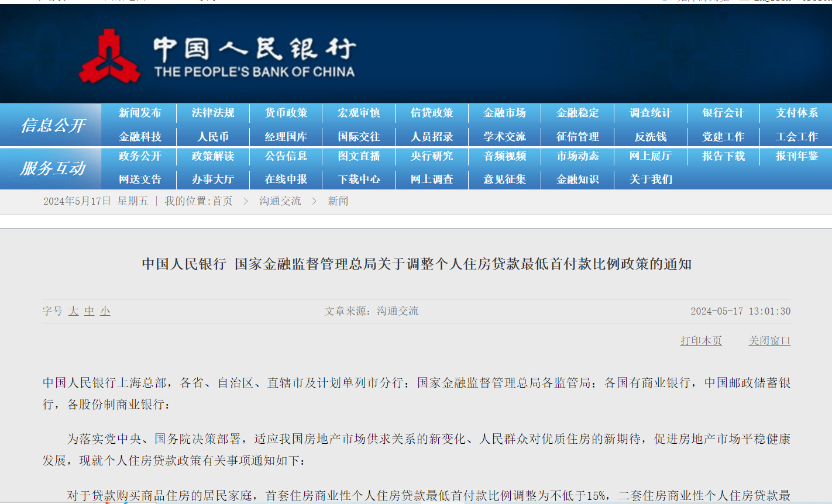Screen dimensions: 832x504
Task: Click the 信息公开 section header
Action: [53, 125]
